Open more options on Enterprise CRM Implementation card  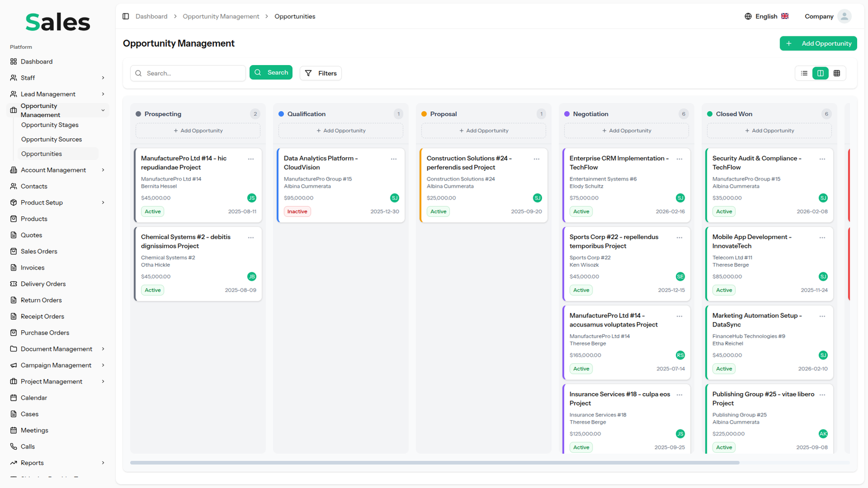point(679,159)
